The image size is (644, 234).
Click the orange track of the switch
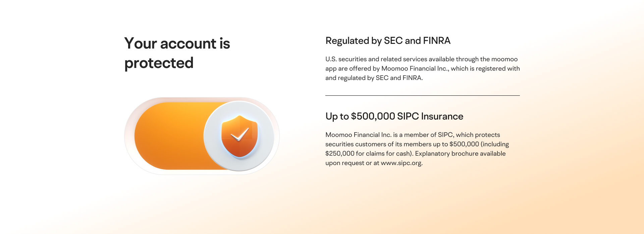click(168, 136)
